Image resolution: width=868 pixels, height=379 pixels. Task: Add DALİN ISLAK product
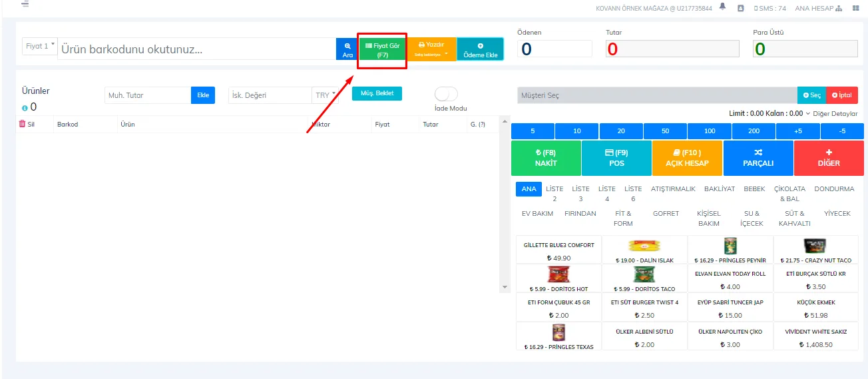coord(644,250)
